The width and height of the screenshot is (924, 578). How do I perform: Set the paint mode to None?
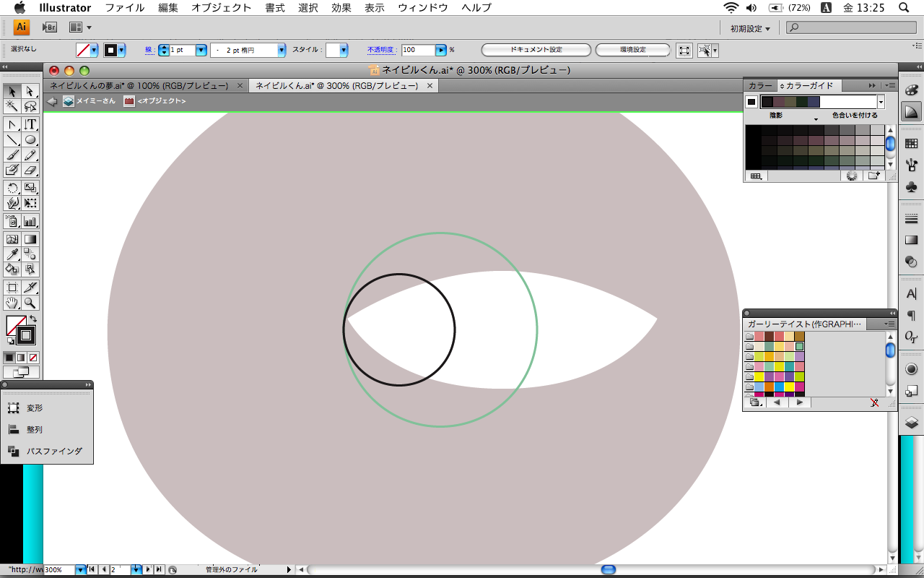33,358
